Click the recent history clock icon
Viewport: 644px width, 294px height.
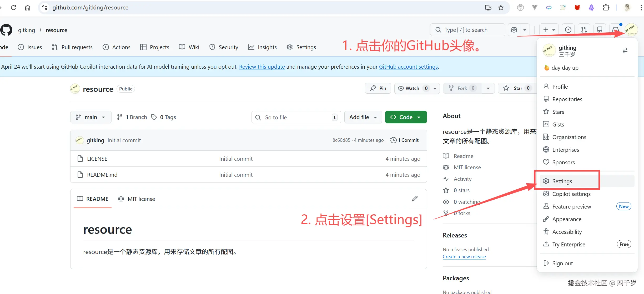tap(568, 30)
